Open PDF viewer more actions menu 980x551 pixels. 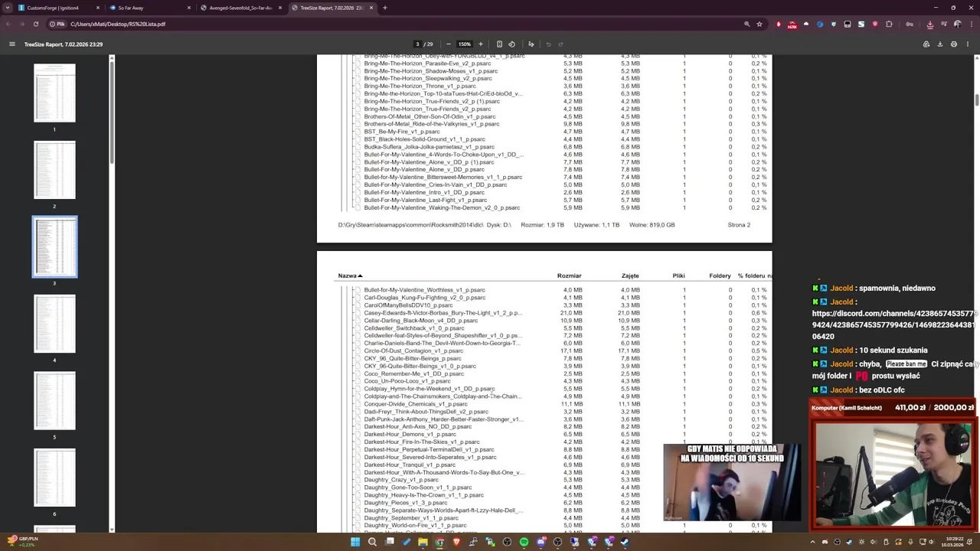point(968,44)
